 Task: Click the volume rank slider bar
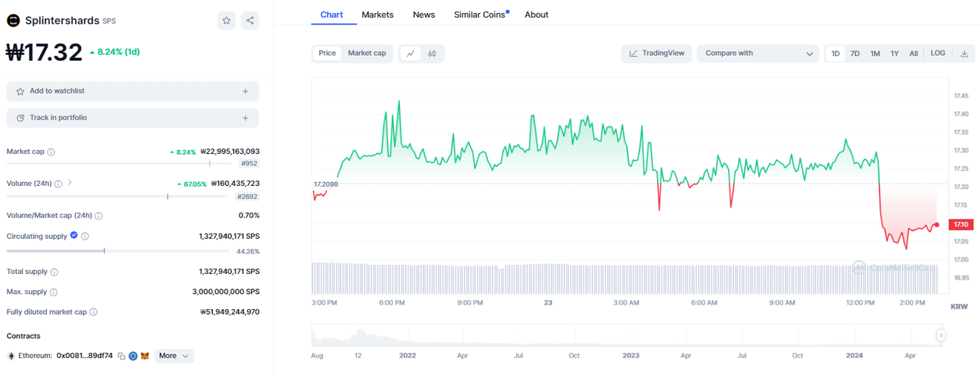click(118, 197)
